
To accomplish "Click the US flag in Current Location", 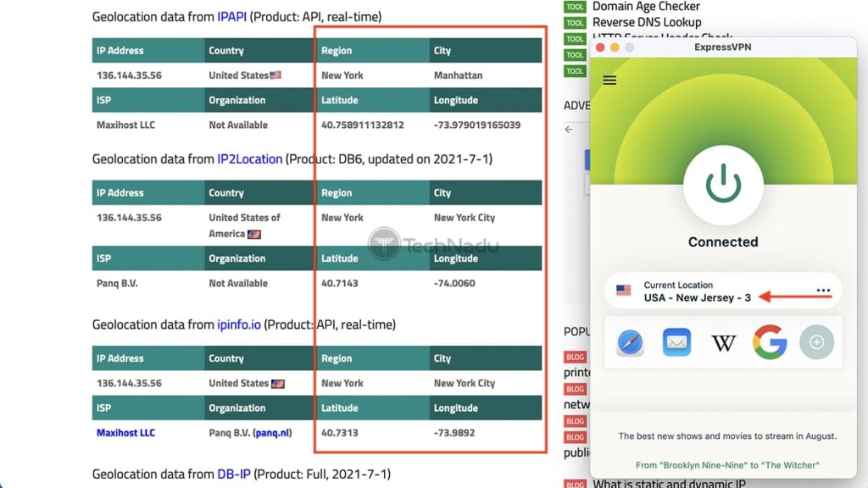I will coord(623,290).
